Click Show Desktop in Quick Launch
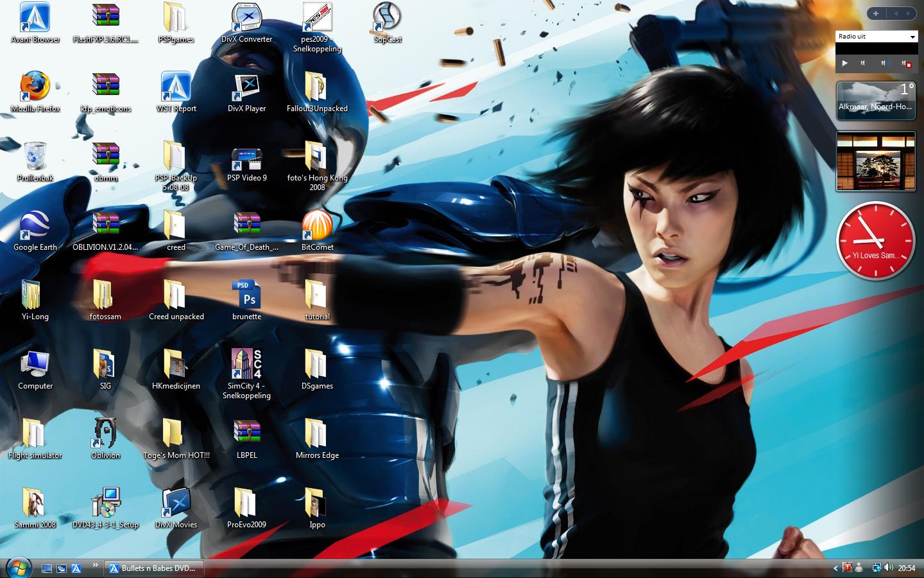 click(x=47, y=568)
